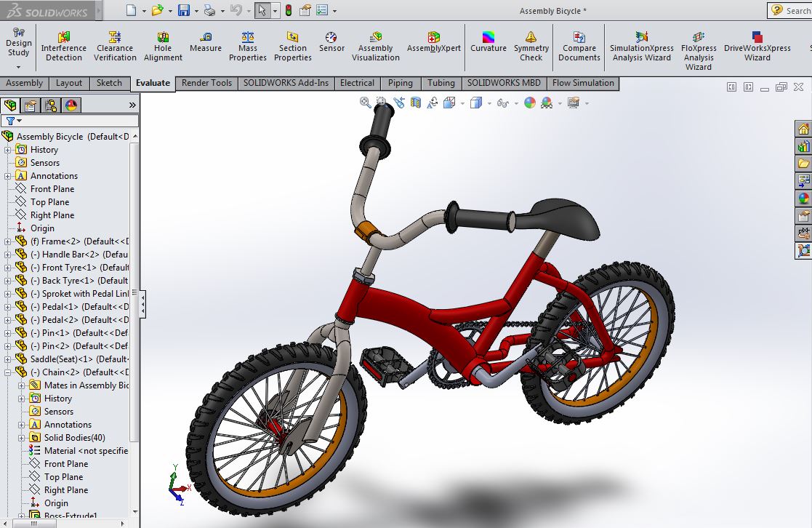Launch AssemblyXpert

tap(433, 42)
